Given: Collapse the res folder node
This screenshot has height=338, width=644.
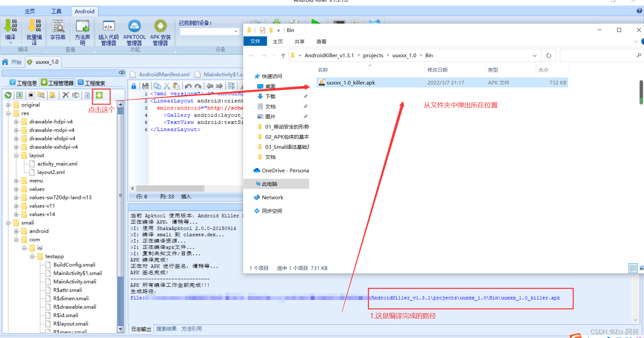Looking at the screenshot, I should (8, 113).
